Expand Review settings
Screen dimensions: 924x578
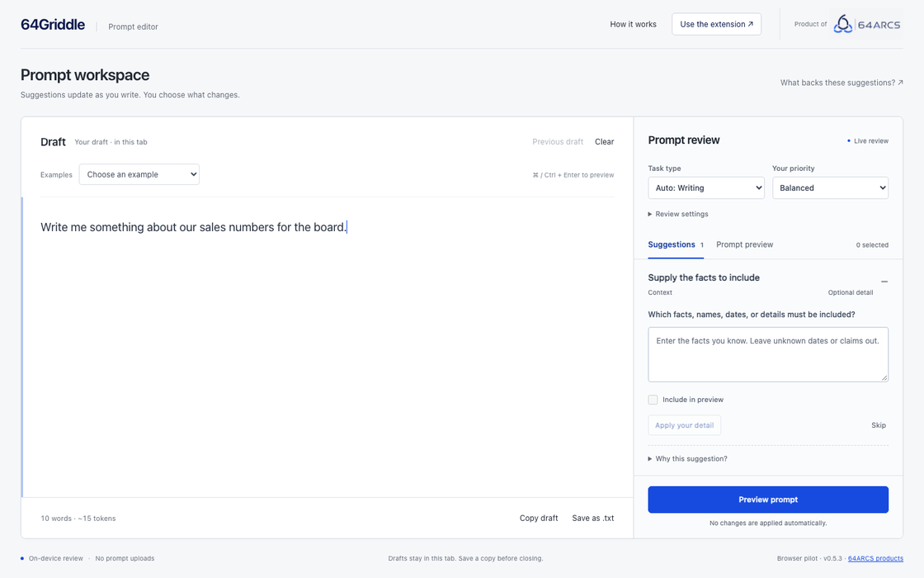tap(678, 214)
